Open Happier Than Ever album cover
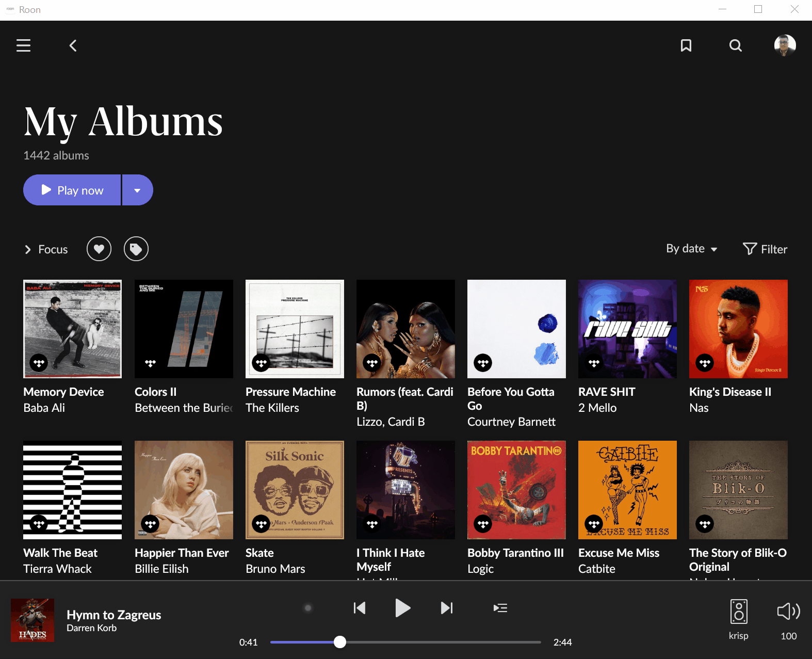The height and width of the screenshot is (659, 812). [x=184, y=490]
